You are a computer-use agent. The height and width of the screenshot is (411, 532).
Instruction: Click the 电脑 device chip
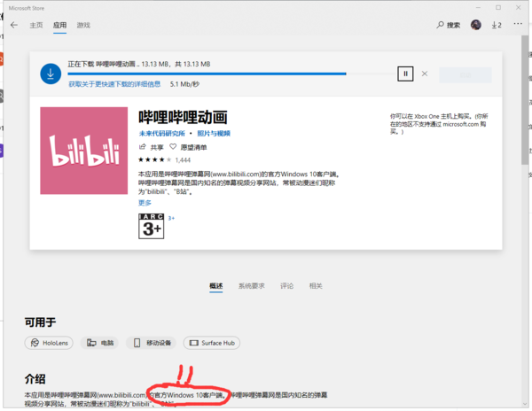[x=99, y=343]
